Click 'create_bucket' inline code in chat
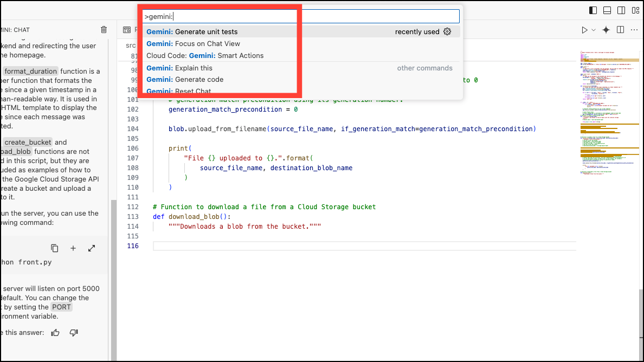644x362 pixels. tap(28, 143)
